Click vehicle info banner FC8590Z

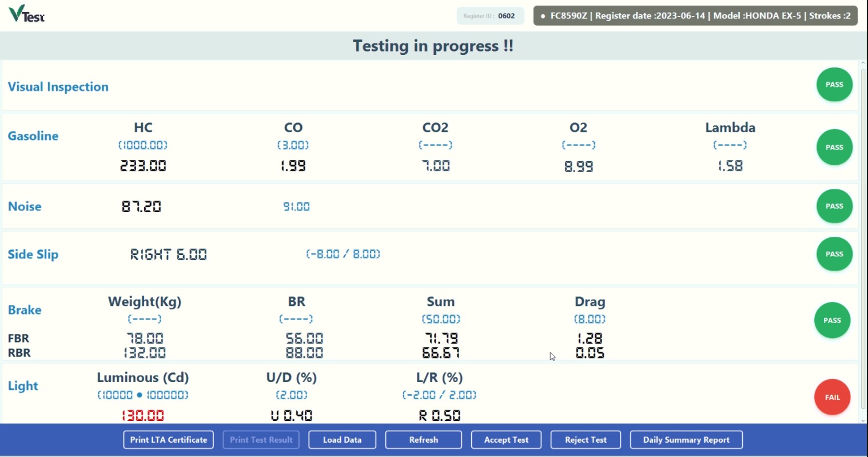(696, 16)
